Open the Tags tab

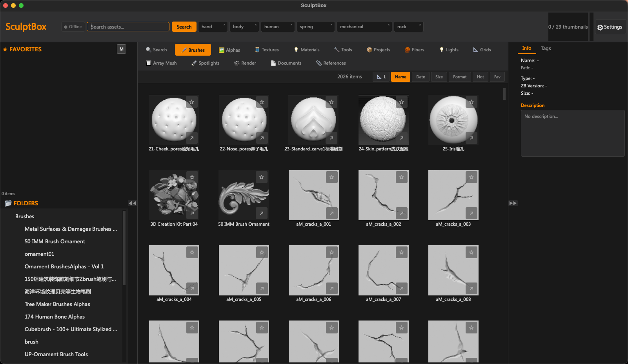click(x=546, y=49)
